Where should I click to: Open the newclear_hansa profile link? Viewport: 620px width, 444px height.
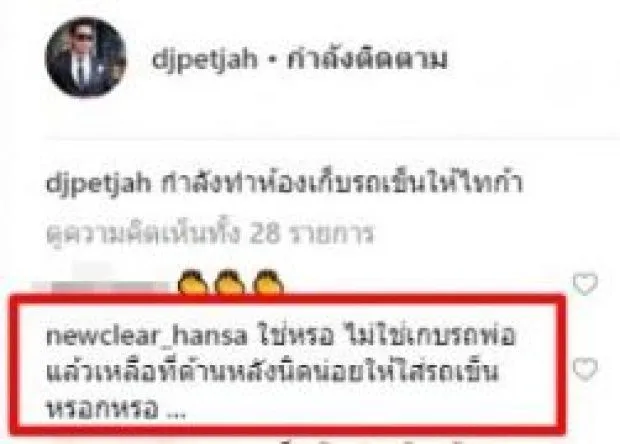coord(147,336)
